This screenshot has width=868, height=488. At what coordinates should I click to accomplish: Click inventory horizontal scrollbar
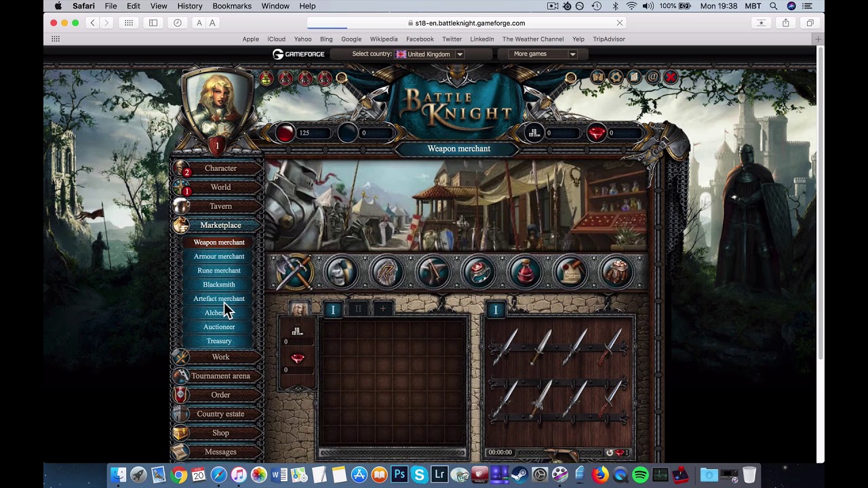pos(393,453)
